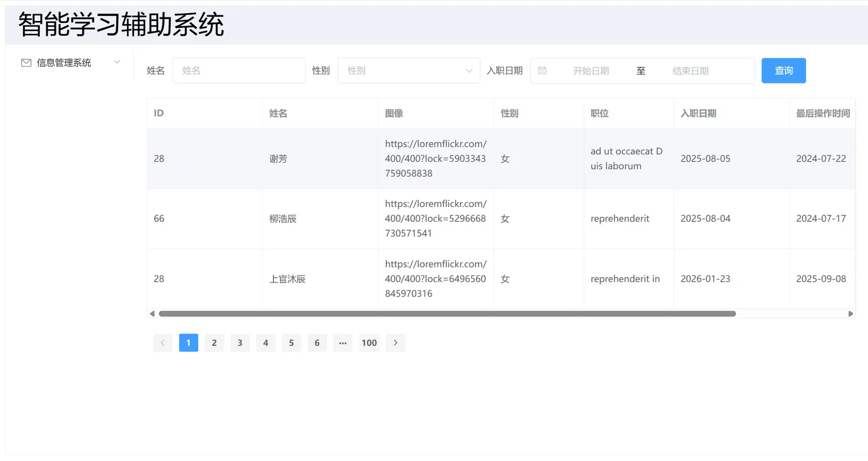The image size is (868, 461).
Task: Click last operation date 2025-09-08
Action: click(x=821, y=279)
